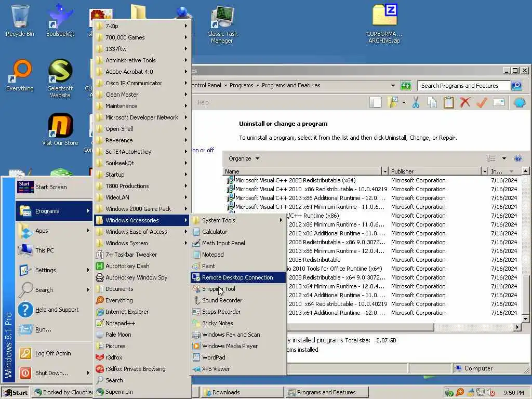Open Name column filter dropdown
Image resolution: width=532 pixels, height=399 pixels.
click(x=385, y=171)
